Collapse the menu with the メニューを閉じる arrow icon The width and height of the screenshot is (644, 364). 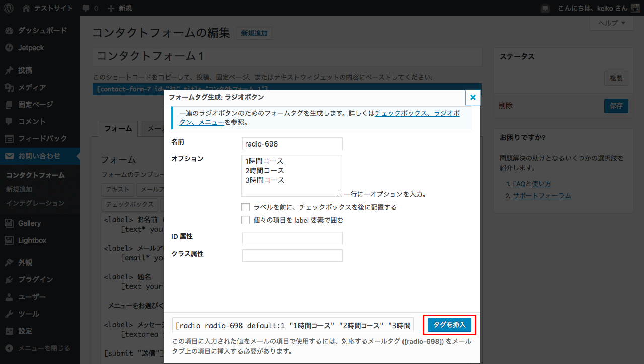pos(9,348)
